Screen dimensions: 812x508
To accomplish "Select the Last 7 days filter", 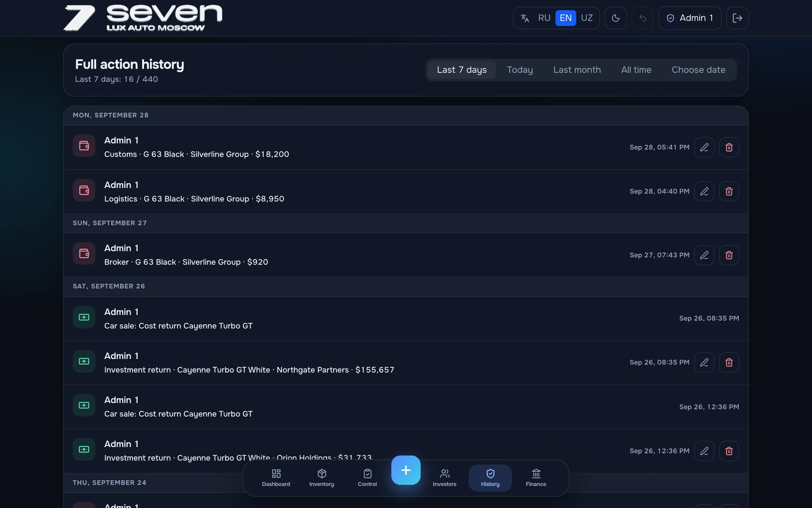I will coord(461,70).
